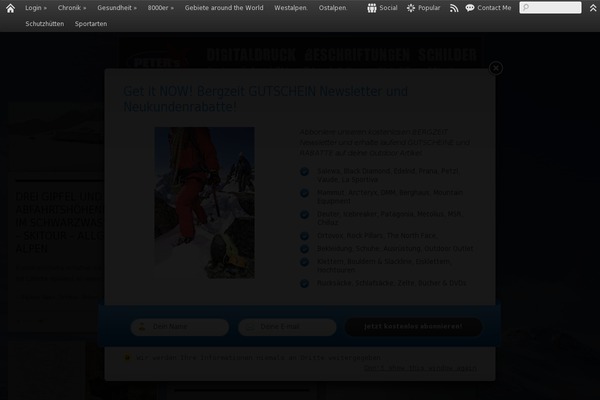Click the Popular gear icon
Screen dimensions: 600x400
pos(411,8)
